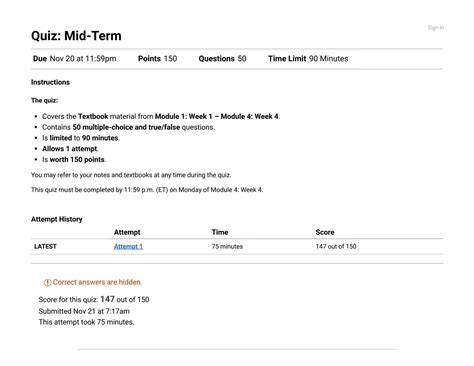Click the Submitted Nov 21 at 7:17am text
Screen dimensions: 474x366
[x=84, y=311]
